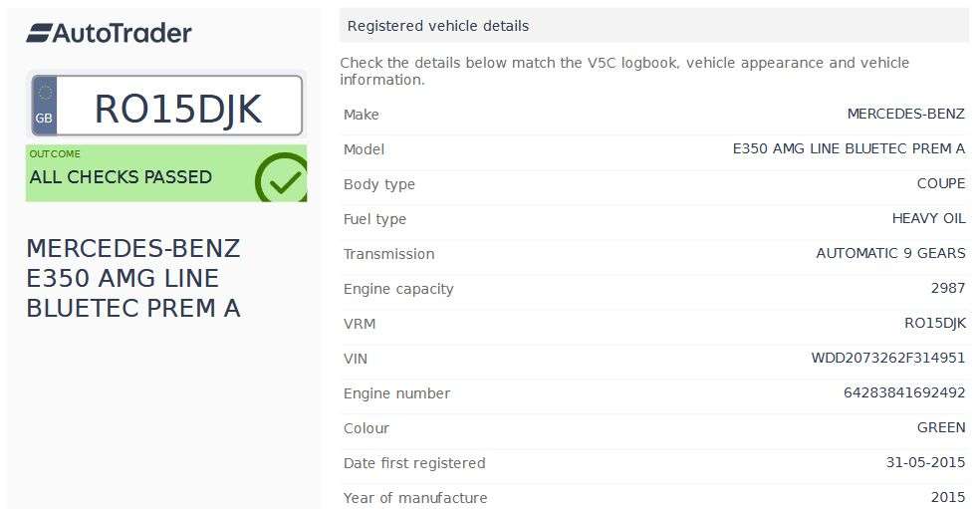
Task: Click the green checkmark icon
Action: click(282, 179)
